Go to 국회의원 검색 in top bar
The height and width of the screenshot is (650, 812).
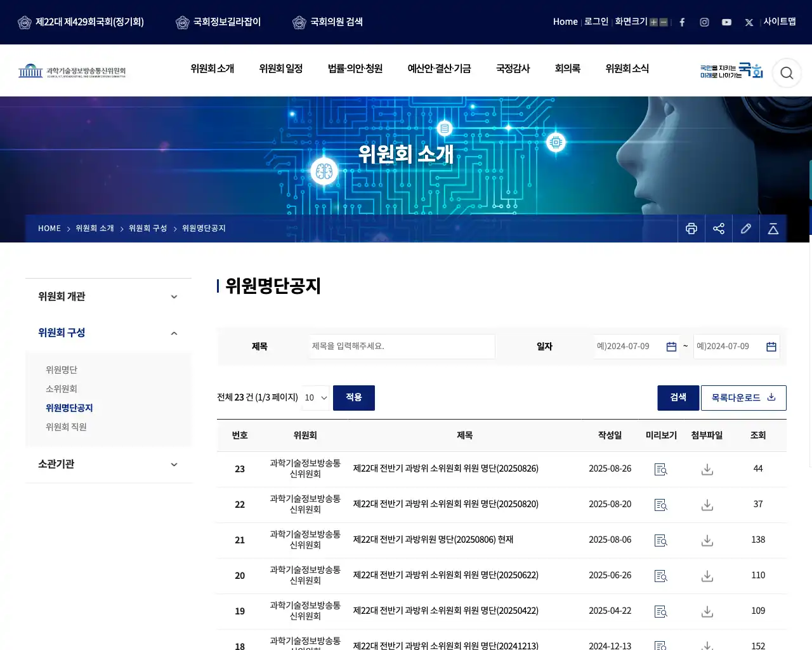(328, 22)
